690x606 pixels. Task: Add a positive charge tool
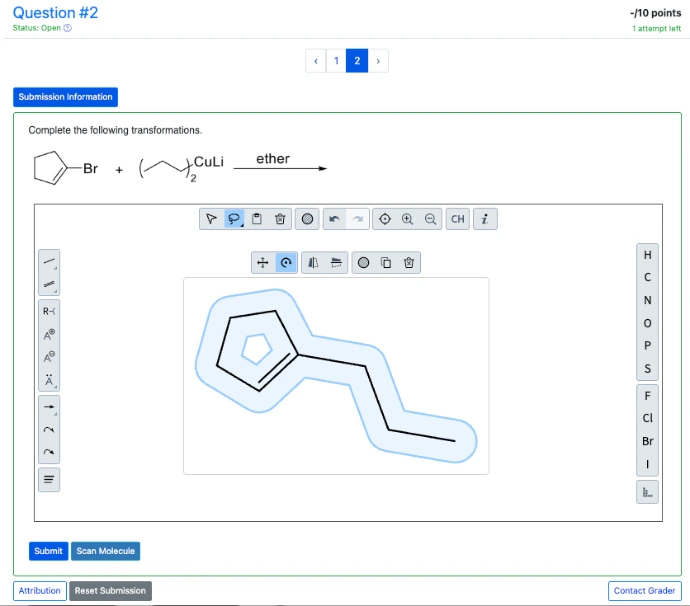pyautogui.click(x=49, y=334)
